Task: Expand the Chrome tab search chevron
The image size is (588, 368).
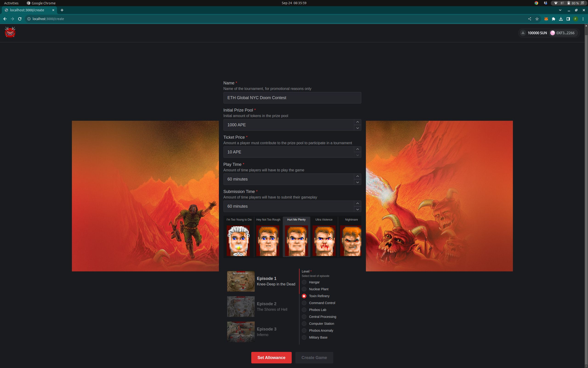Action: [x=560, y=10]
